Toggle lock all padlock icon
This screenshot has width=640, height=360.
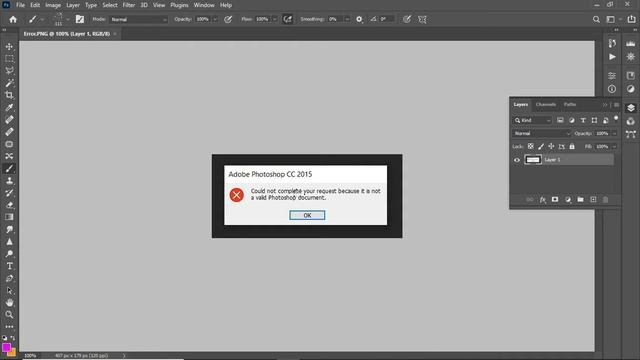(572, 146)
